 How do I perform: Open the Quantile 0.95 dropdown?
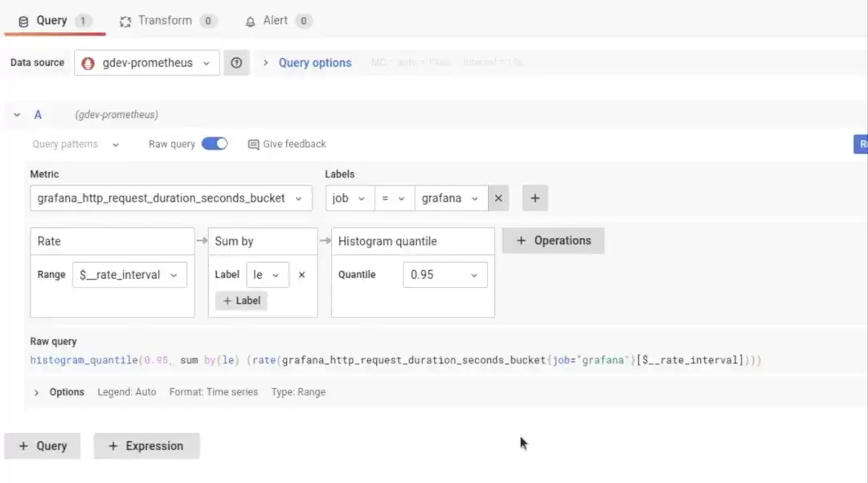[x=445, y=275]
